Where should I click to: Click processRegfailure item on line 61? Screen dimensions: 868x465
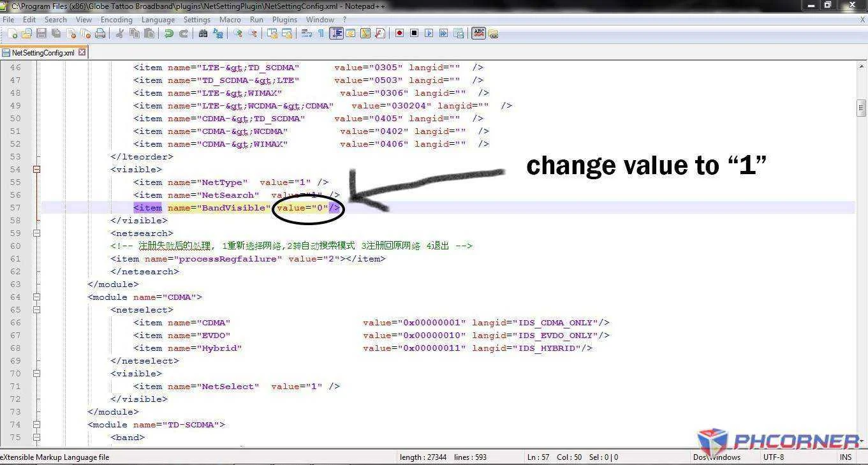(247, 259)
